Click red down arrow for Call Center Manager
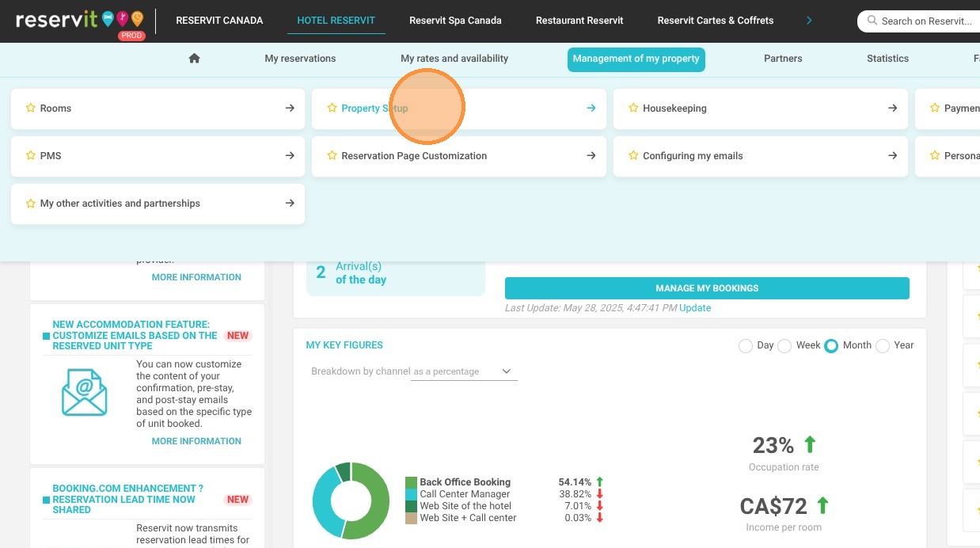The width and height of the screenshot is (980, 548). [x=599, y=494]
